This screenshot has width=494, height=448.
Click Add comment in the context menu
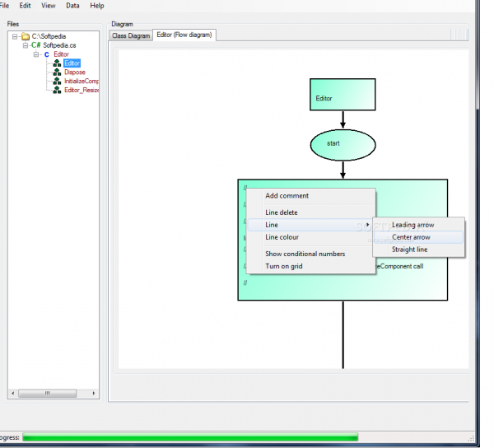point(287,196)
